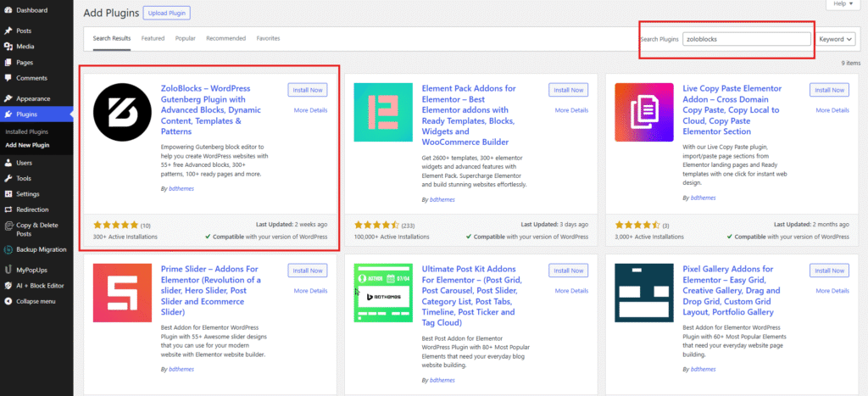Click the Media icon in sidebar
This screenshot has width=868, height=396.
8,47
